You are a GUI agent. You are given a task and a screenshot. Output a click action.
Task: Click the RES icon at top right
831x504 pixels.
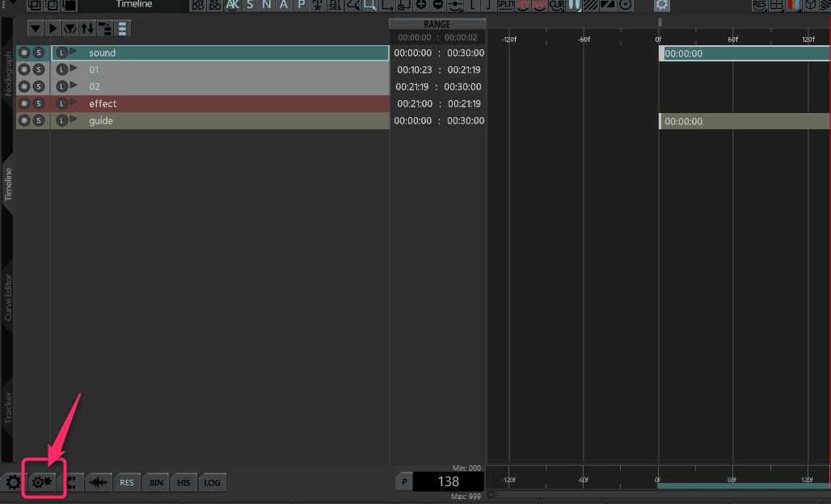click(759, 6)
